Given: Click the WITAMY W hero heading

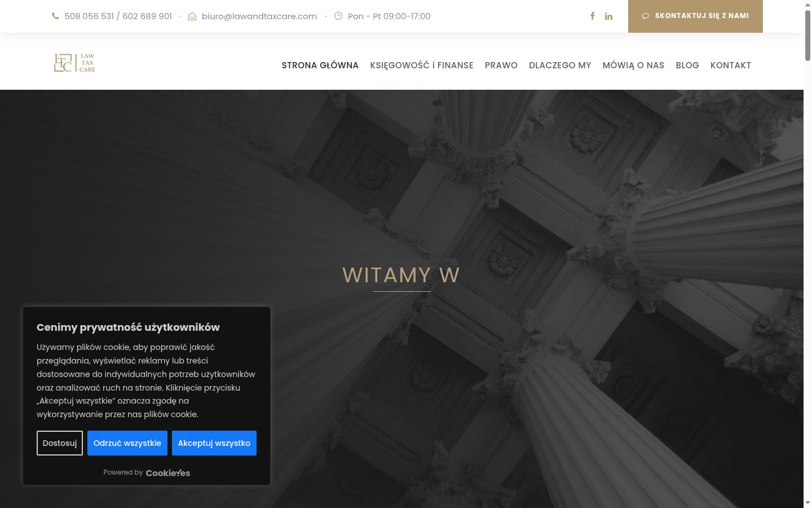Looking at the screenshot, I should coord(401,275).
